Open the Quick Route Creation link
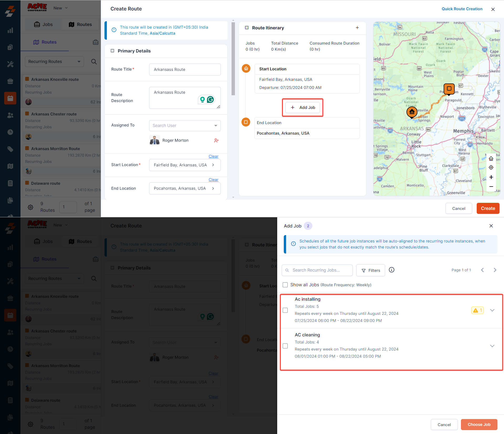This screenshot has height=434, width=504. point(462,9)
